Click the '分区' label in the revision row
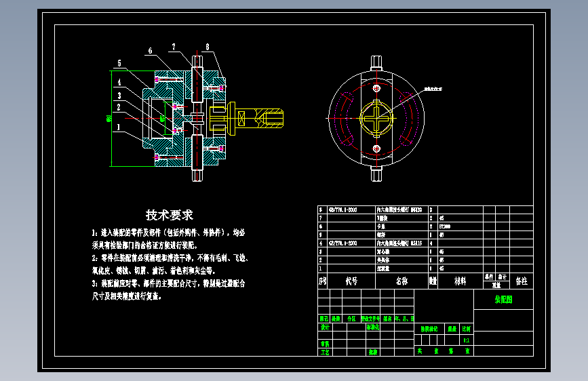588x381 pixels. (351, 319)
